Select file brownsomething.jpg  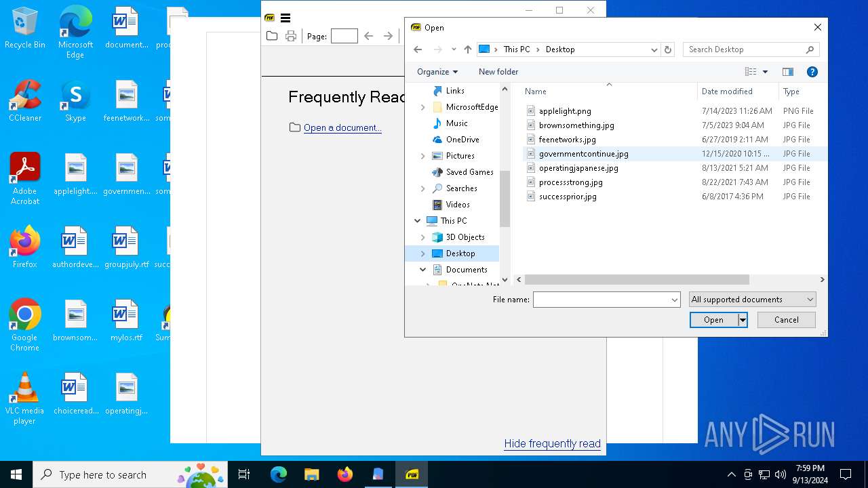(x=576, y=125)
